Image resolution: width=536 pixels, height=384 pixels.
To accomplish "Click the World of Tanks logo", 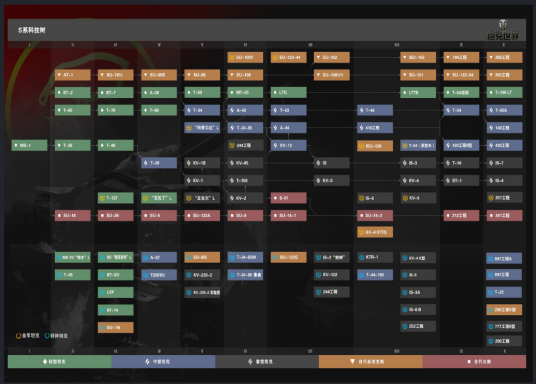I will (x=503, y=30).
